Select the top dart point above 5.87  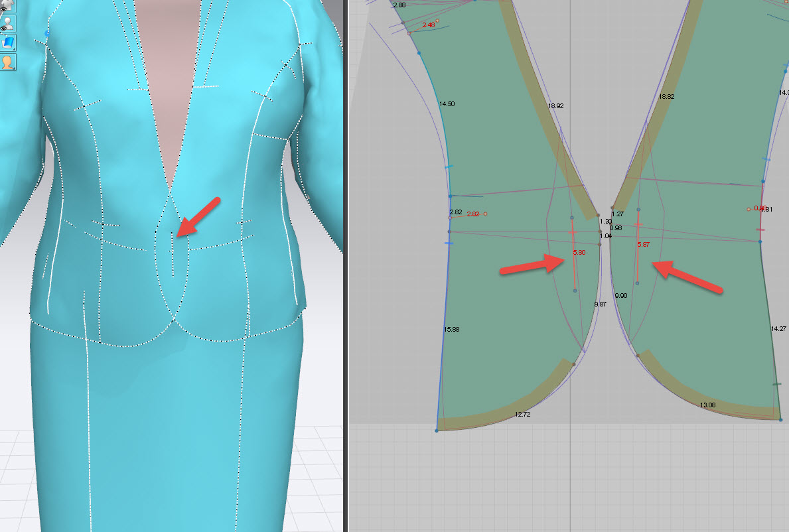638,209
